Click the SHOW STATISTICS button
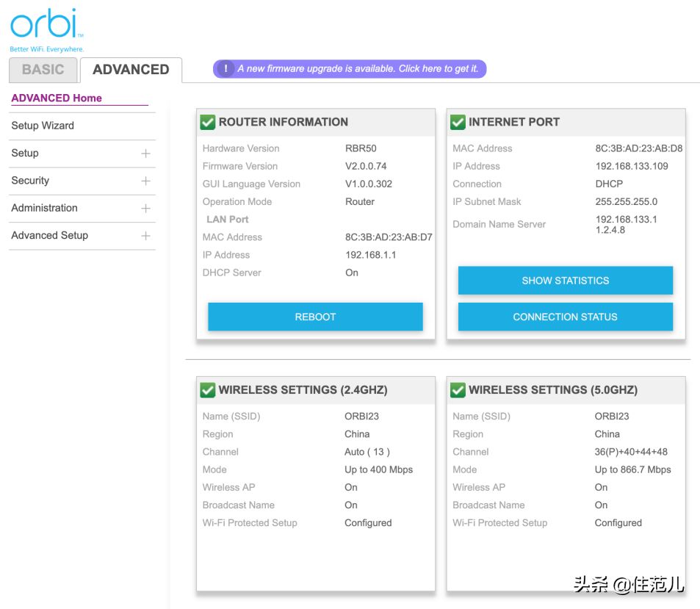The image size is (700, 609). click(565, 281)
